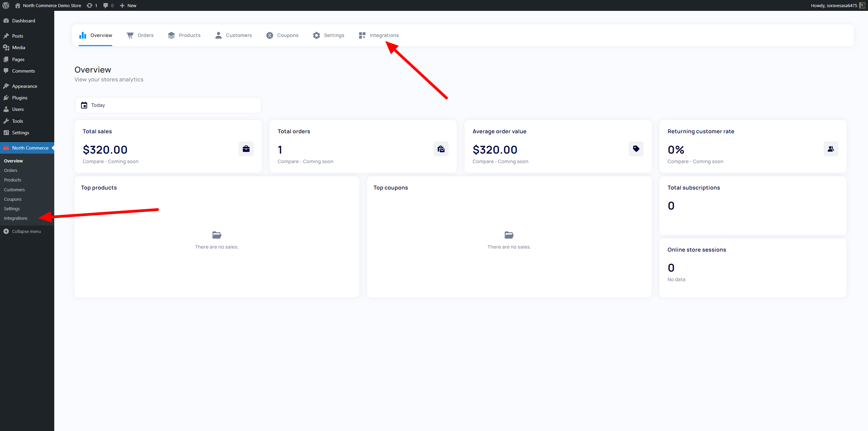
Task: Click the user avatar next to Howdy
Action: coord(862,5)
